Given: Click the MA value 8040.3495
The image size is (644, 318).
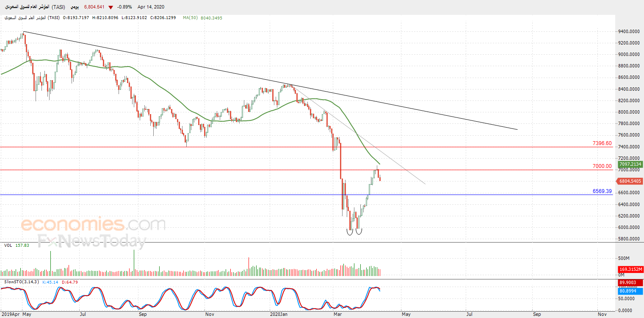Looking at the screenshot, I should pyautogui.click(x=212, y=18).
